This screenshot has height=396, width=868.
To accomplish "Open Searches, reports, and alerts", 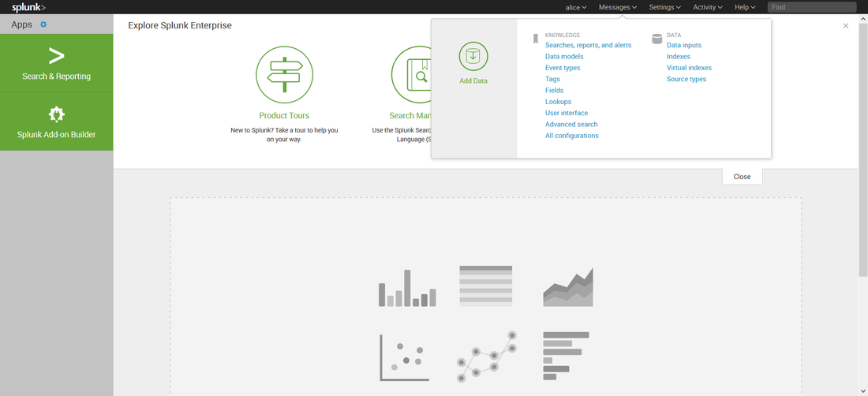I will point(588,45).
